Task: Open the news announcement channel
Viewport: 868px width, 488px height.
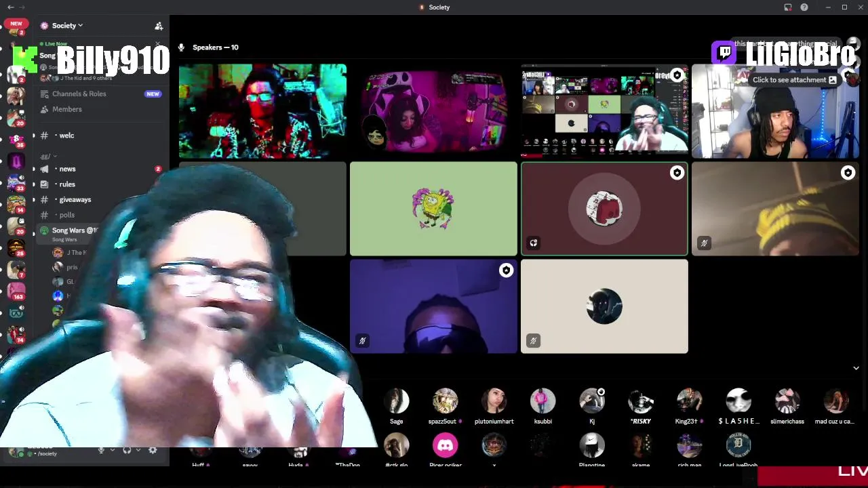Action: click(x=101, y=169)
